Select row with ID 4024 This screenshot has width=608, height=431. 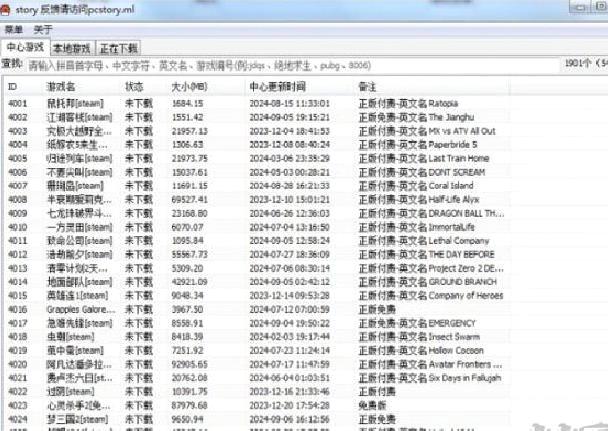pyautogui.click(x=256, y=419)
